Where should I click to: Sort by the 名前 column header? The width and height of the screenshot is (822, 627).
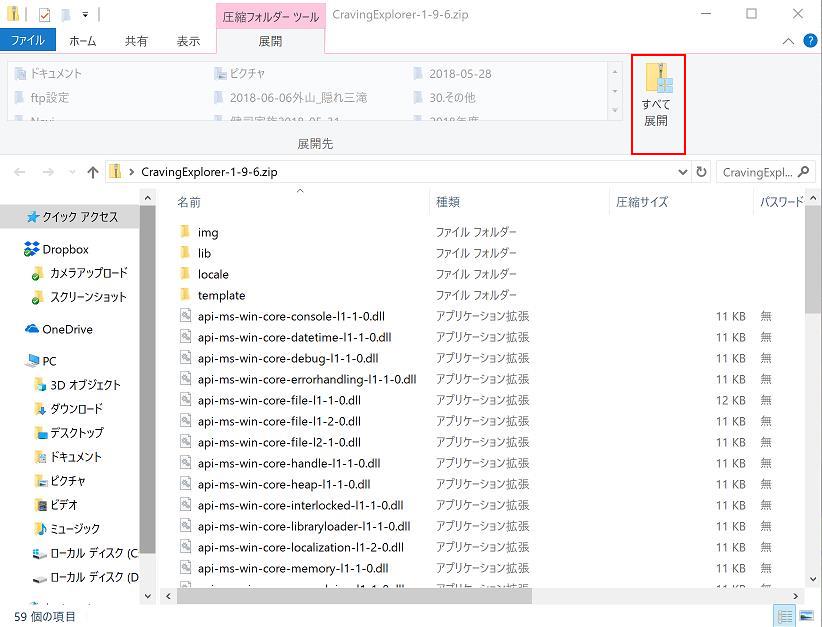[x=189, y=202]
